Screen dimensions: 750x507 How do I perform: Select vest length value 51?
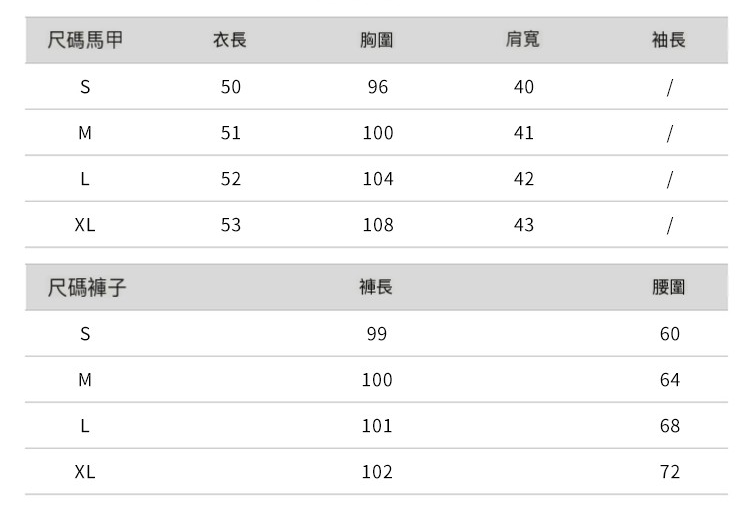pos(231,133)
